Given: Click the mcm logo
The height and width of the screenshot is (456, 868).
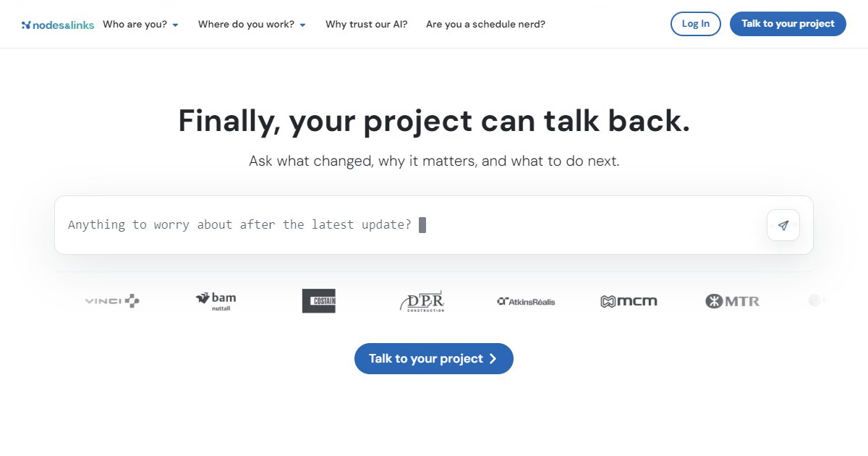Looking at the screenshot, I should [x=629, y=301].
